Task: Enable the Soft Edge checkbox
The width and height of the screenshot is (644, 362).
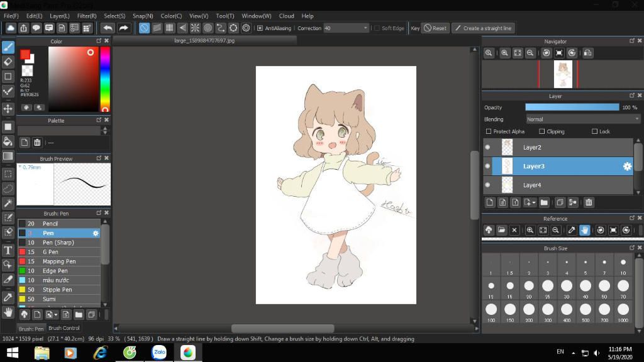Action: (x=377, y=28)
